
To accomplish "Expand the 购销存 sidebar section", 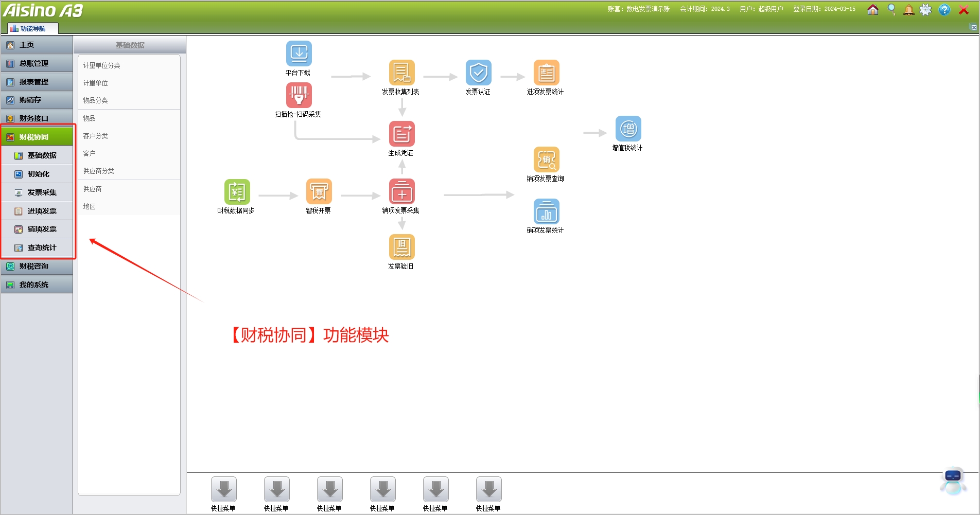I will click(x=37, y=100).
